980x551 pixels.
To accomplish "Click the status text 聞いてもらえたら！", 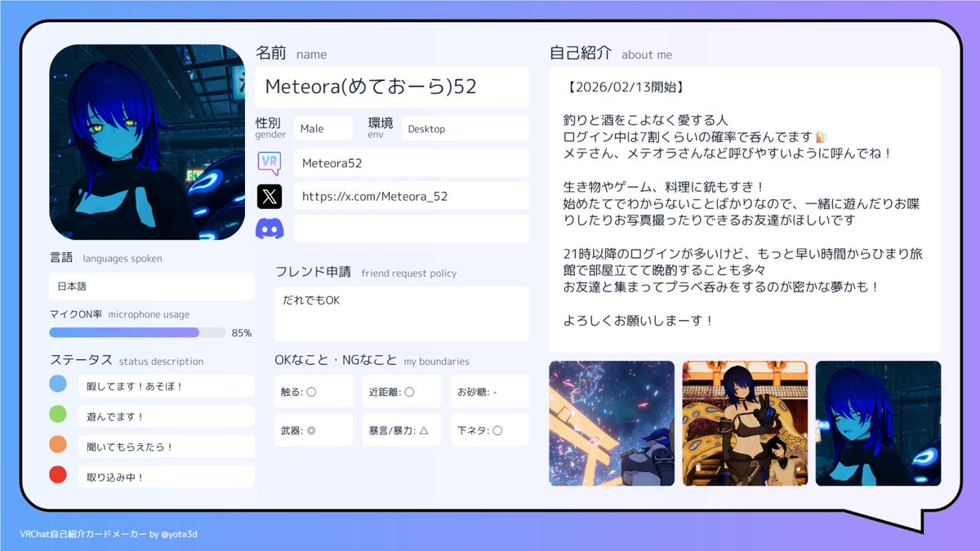I will point(167,447).
